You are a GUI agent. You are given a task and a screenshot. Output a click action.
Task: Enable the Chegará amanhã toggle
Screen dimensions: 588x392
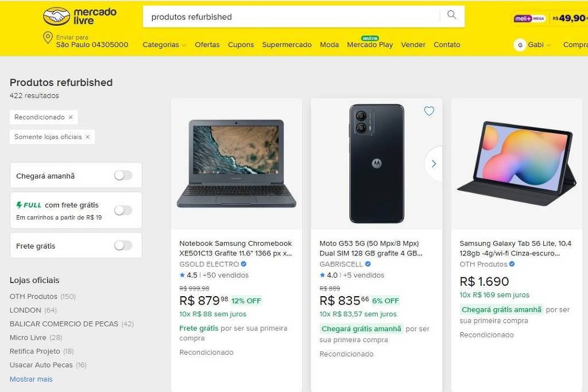pyautogui.click(x=123, y=176)
